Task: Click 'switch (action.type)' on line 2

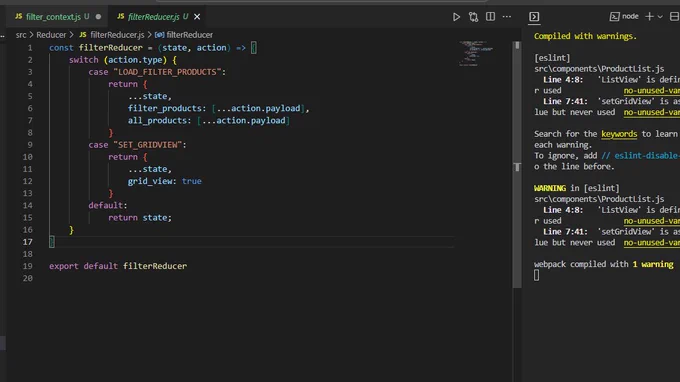Action: click(118, 60)
